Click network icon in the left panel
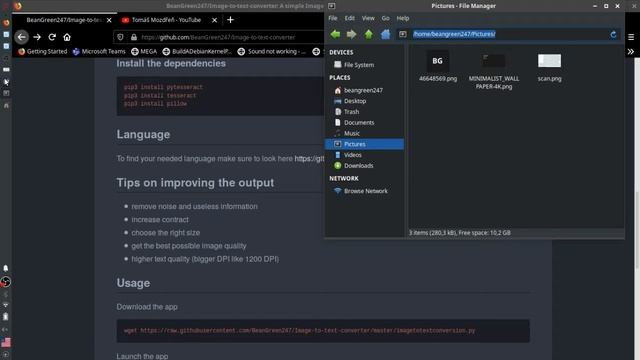The width and height of the screenshot is (640, 360). (x=6, y=305)
